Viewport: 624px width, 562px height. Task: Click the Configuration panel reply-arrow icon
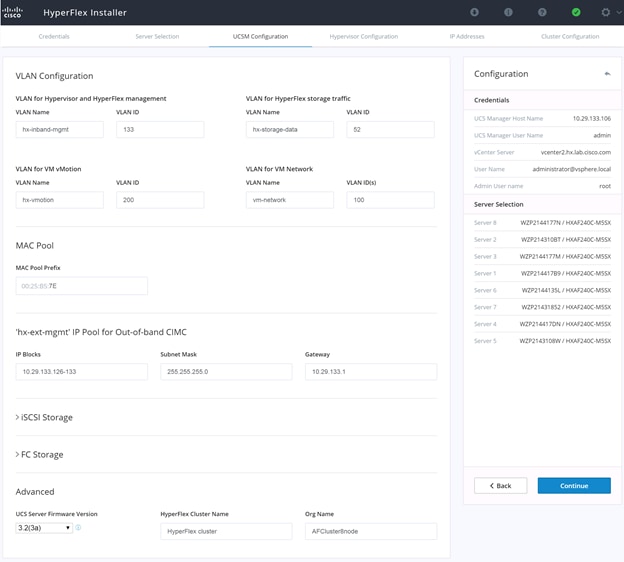[x=607, y=74]
